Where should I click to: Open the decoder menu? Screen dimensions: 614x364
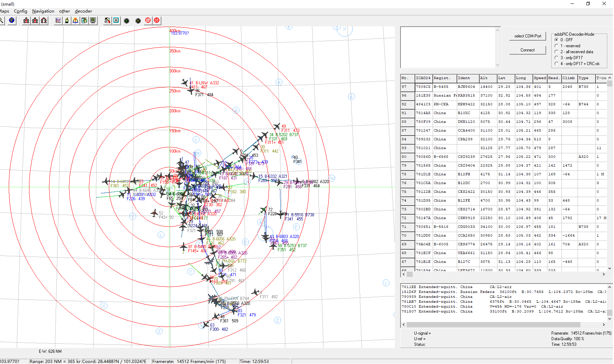[x=83, y=11]
